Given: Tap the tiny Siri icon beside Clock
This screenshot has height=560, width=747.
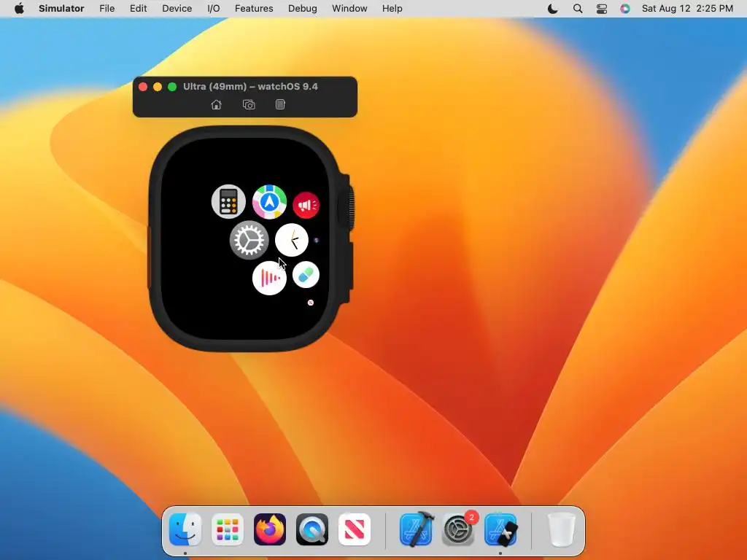Looking at the screenshot, I should 317,240.
